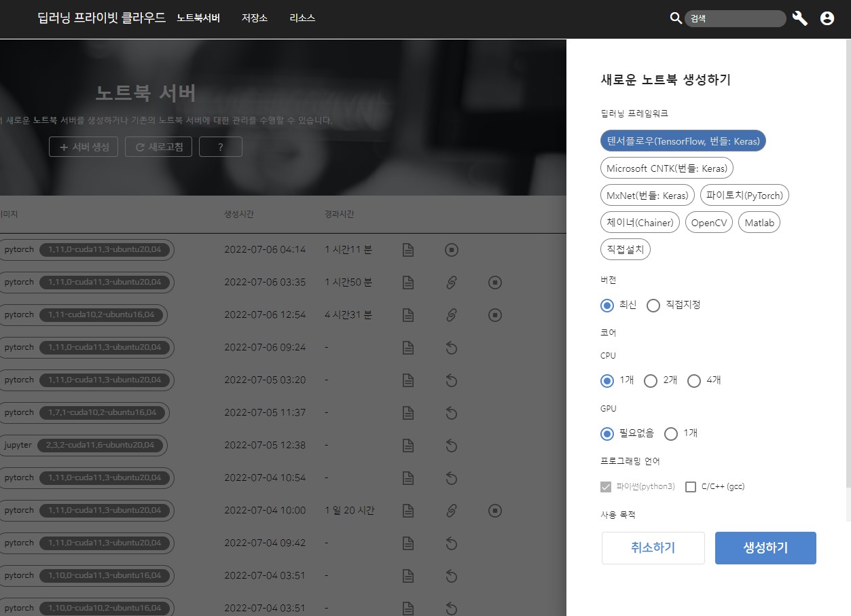The width and height of the screenshot is (851, 616).
Task: Choose 2개 under CPU
Action: 651,381
